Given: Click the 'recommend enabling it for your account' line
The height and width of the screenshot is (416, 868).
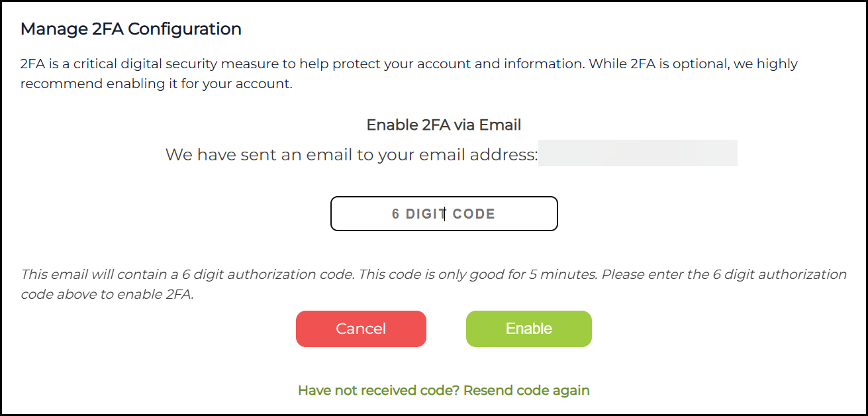Looking at the screenshot, I should coord(156,85).
